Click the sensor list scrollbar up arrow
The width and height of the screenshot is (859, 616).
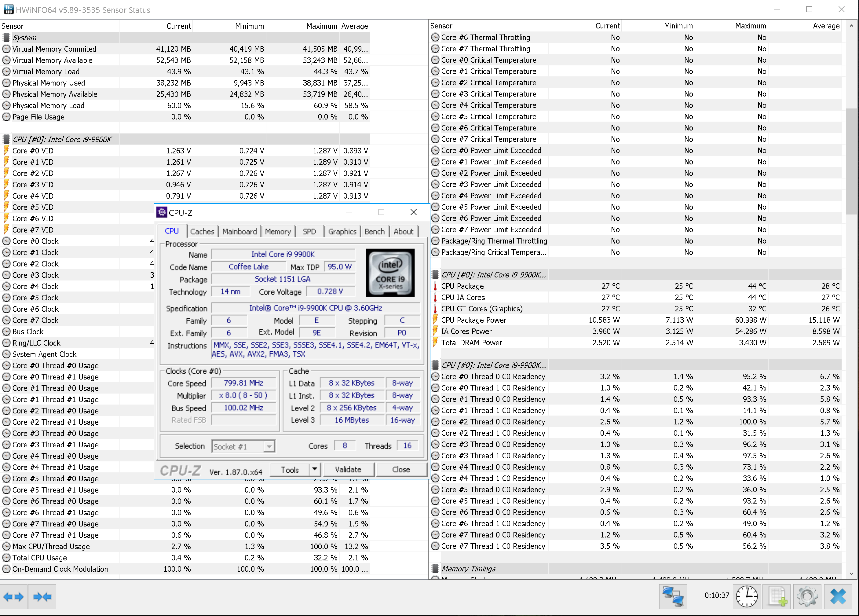coord(851,26)
